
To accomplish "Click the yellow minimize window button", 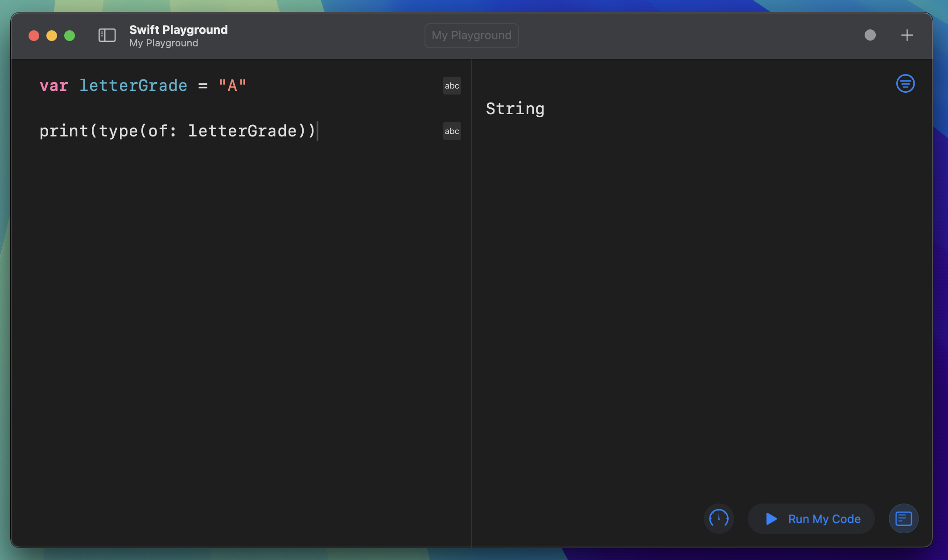I will pyautogui.click(x=52, y=36).
